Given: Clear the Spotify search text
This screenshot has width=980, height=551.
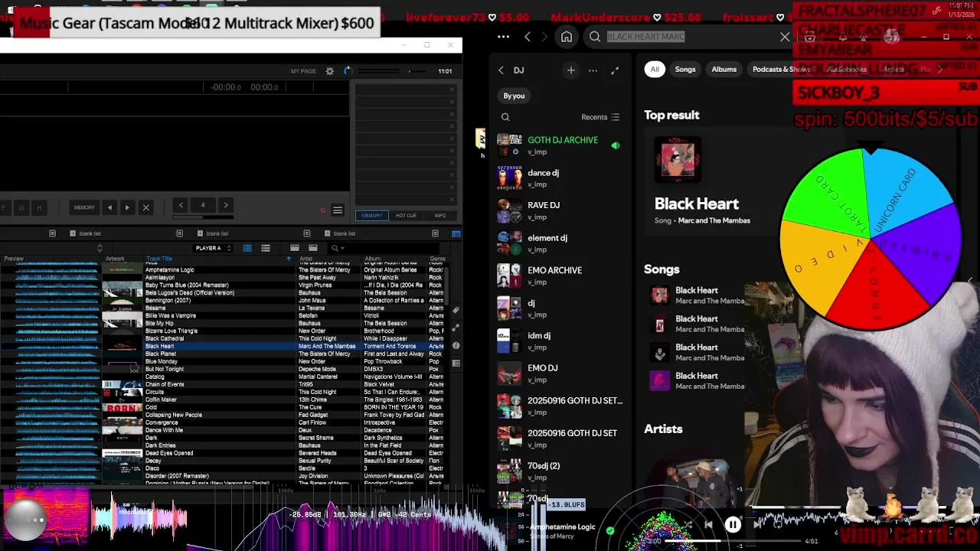Looking at the screenshot, I should (785, 37).
